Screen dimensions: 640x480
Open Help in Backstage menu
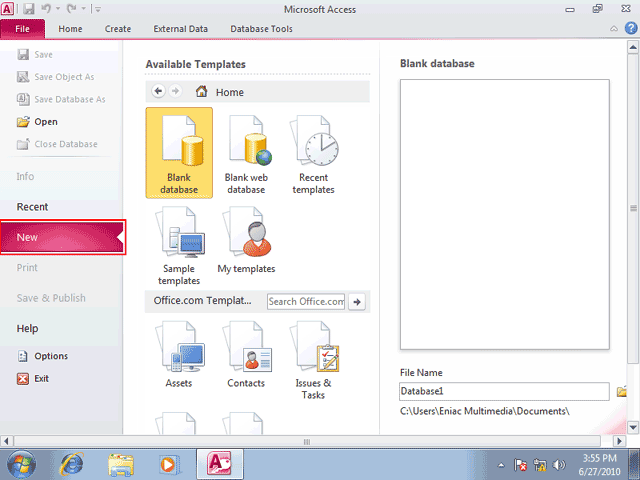coord(27,329)
